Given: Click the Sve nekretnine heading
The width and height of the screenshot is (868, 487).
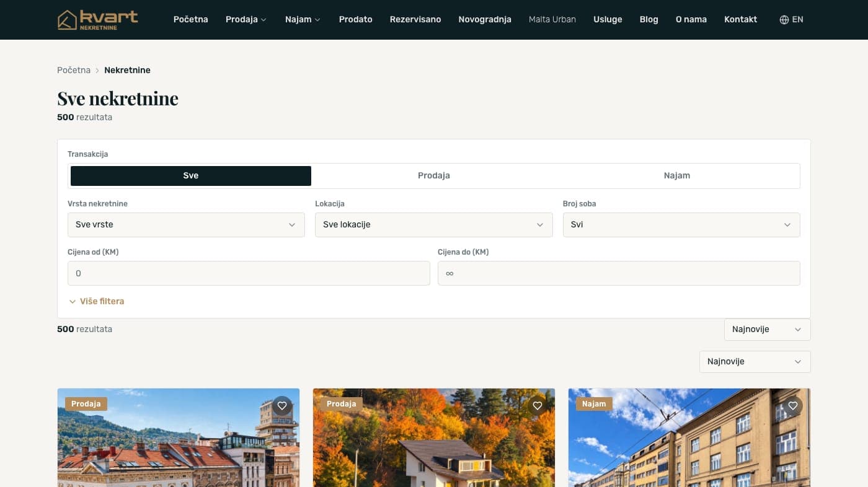Looking at the screenshot, I should click(118, 99).
